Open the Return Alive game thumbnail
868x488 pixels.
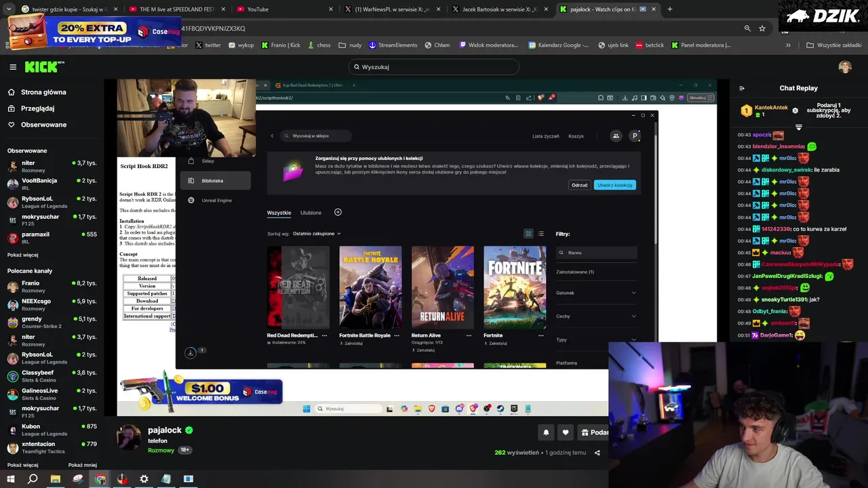point(443,287)
